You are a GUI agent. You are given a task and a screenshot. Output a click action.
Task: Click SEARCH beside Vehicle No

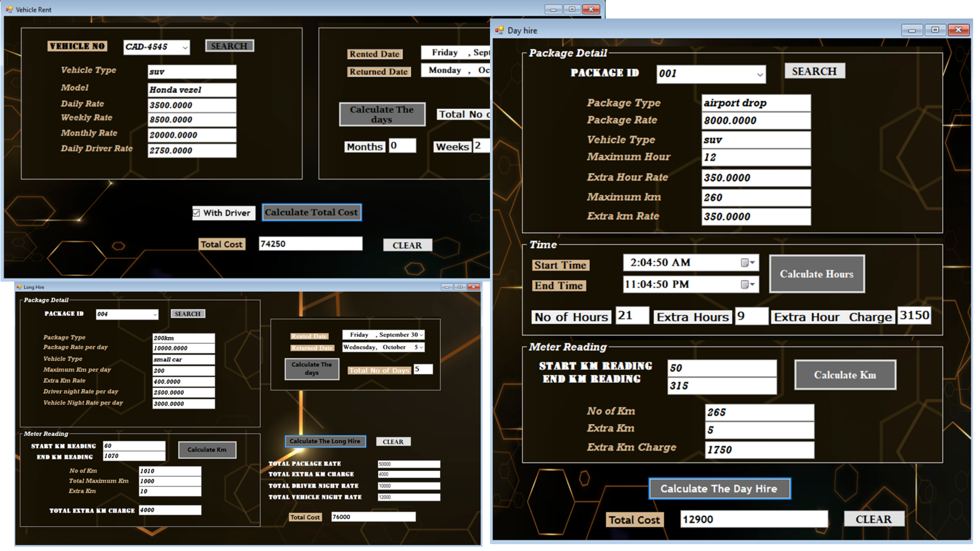click(x=229, y=46)
